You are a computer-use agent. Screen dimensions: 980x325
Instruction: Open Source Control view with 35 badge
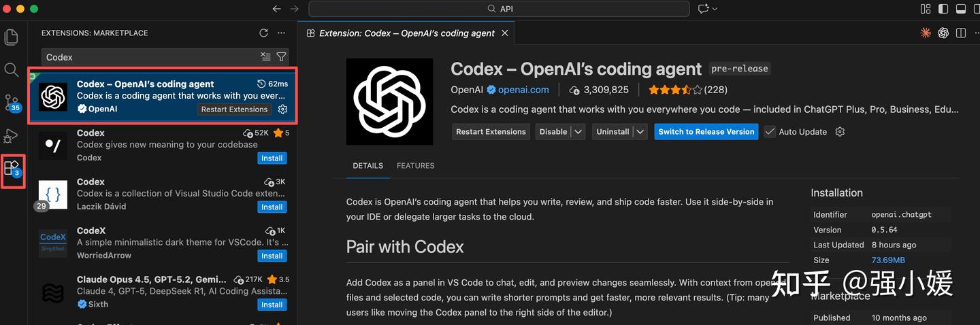coord(12,103)
